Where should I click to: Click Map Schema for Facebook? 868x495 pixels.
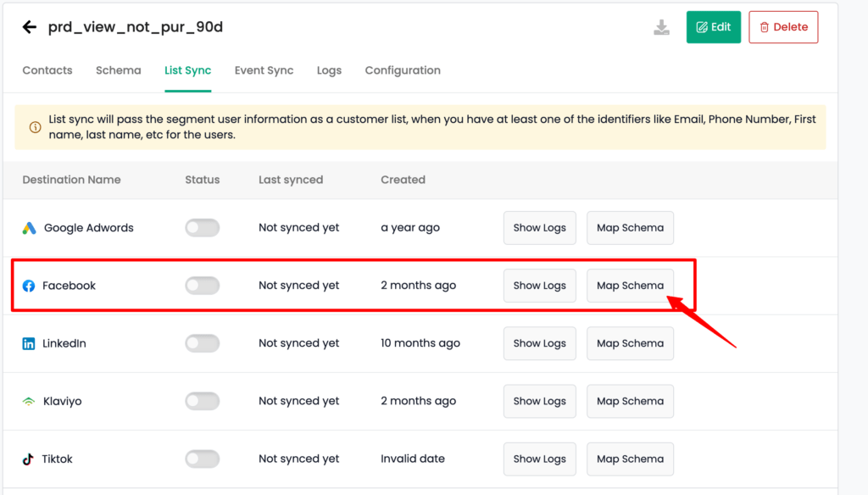[x=630, y=286]
